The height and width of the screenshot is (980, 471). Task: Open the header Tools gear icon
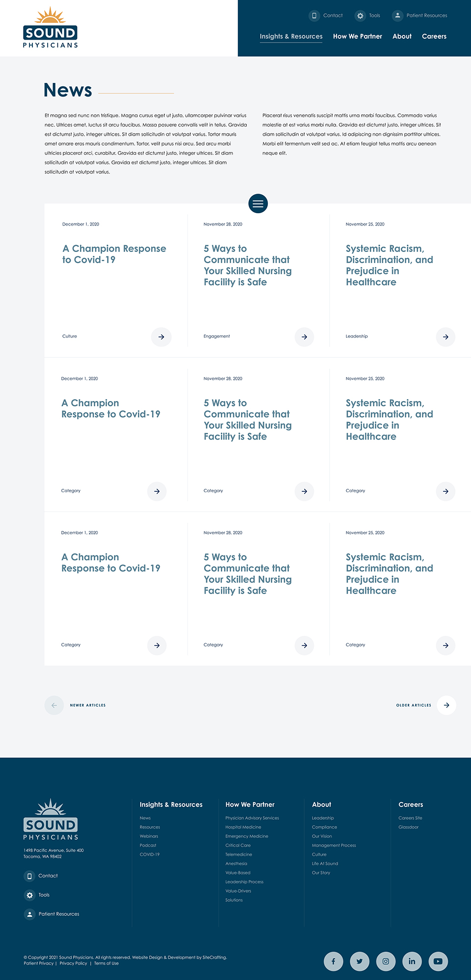pyautogui.click(x=361, y=16)
